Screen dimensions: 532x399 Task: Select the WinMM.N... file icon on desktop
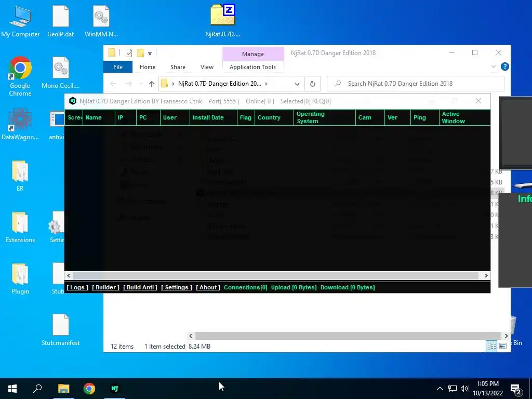[101, 21]
